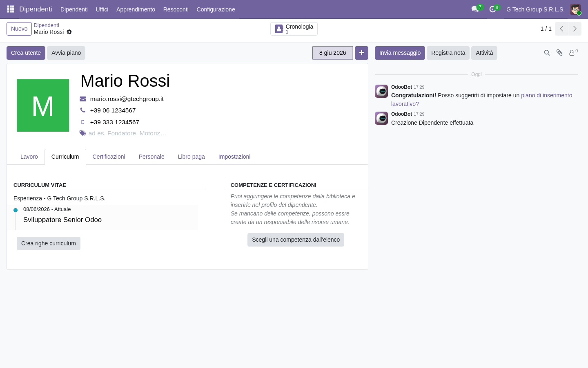Click the mobile phone icon

(83, 122)
